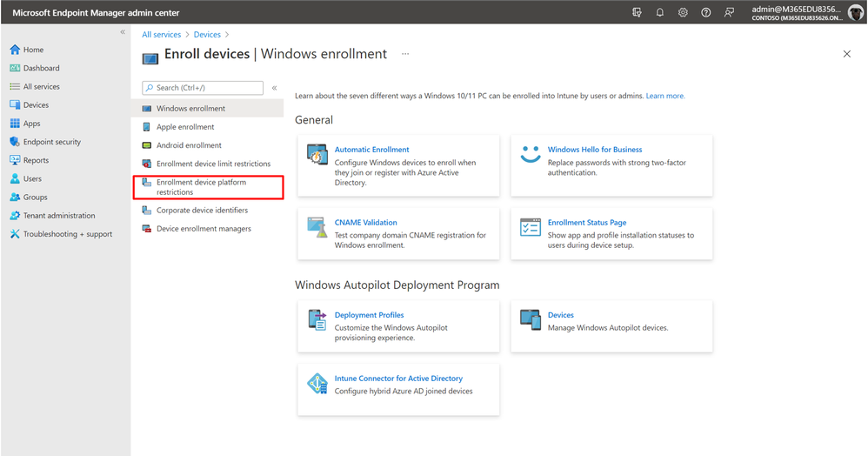
Task: Focus the Search (Ctrl+/) box
Action: coord(203,88)
